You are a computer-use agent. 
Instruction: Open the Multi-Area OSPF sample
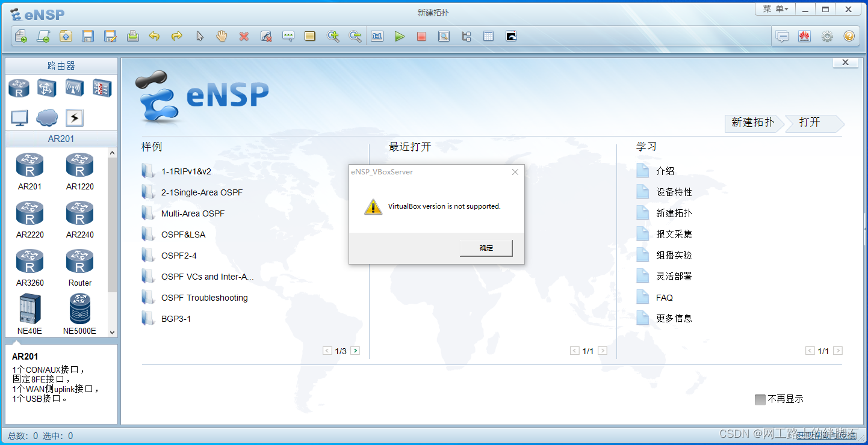tap(193, 213)
